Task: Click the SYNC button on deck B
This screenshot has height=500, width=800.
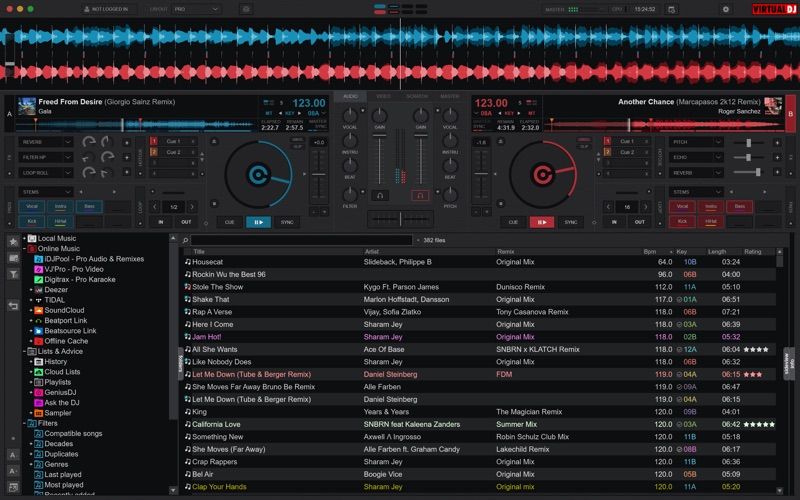Action: [570, 222]
